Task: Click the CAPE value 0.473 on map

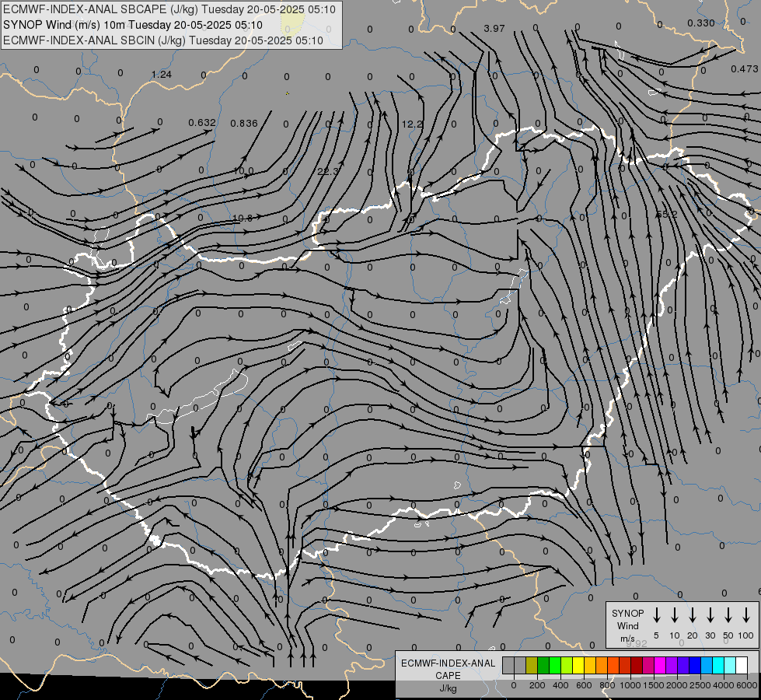Action: tap(744, 69)
